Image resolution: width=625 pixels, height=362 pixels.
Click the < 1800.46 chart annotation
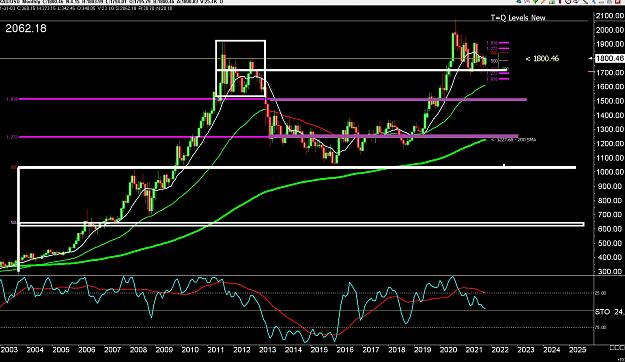[542, 59]
